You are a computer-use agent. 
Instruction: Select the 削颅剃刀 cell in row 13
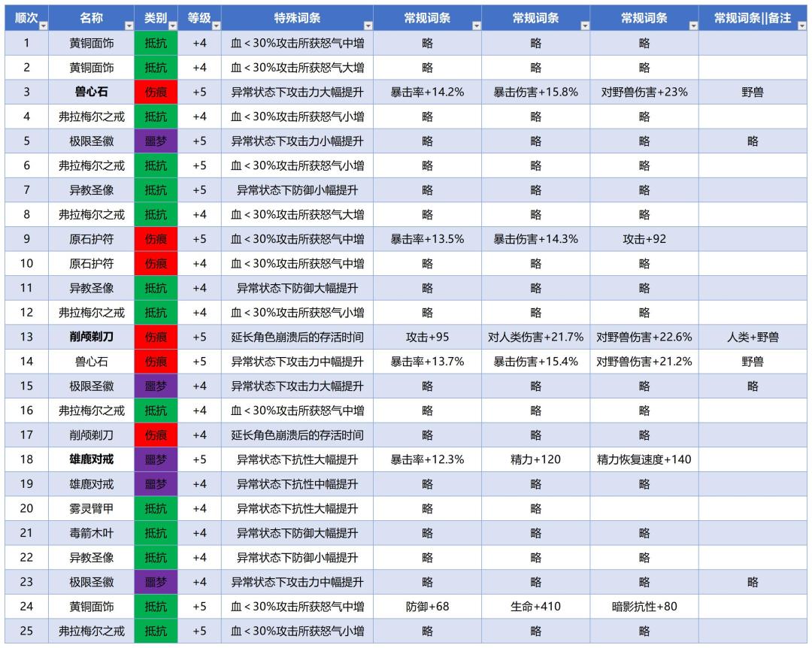(92, 338)
